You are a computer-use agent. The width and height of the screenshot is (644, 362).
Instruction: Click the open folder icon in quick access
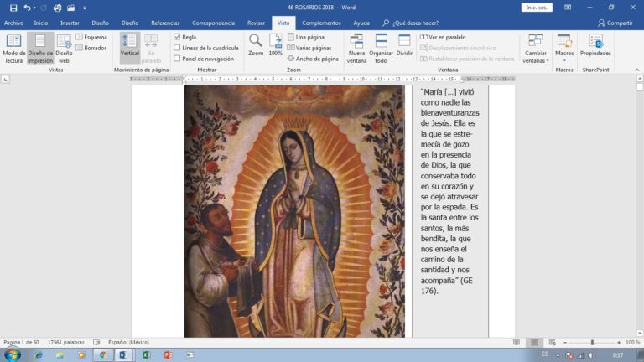click(71, 8)
